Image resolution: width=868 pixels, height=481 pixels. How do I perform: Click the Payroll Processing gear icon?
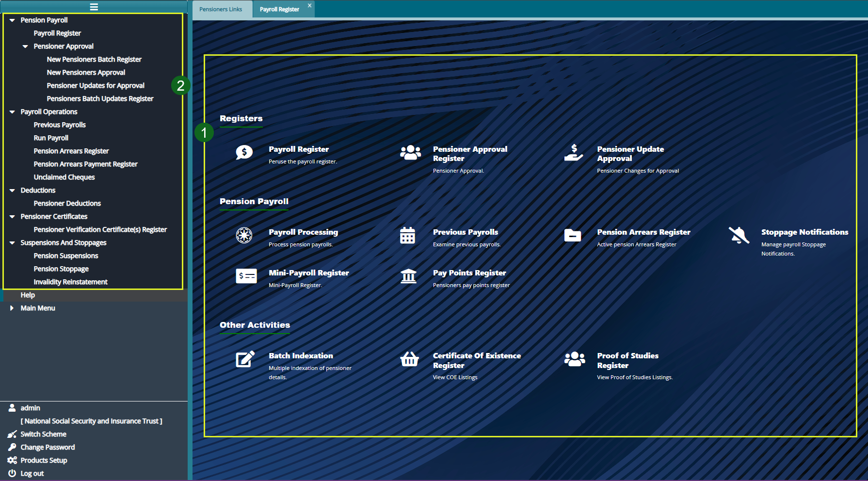click(244, 235)
